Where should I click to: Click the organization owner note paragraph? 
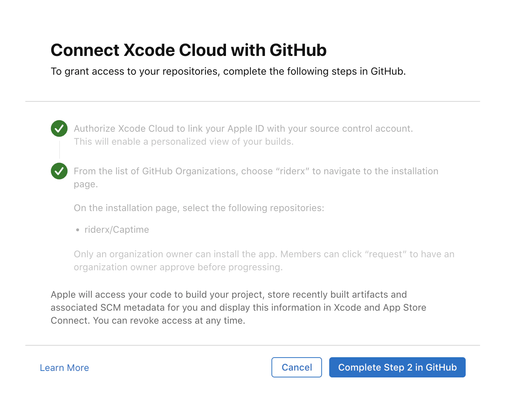(x=264, y=260)
